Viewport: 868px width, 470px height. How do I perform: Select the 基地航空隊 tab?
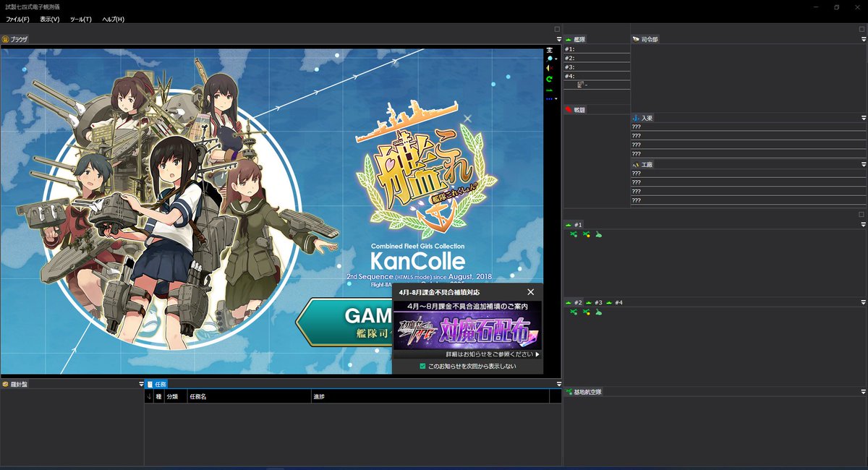[584, 392]
